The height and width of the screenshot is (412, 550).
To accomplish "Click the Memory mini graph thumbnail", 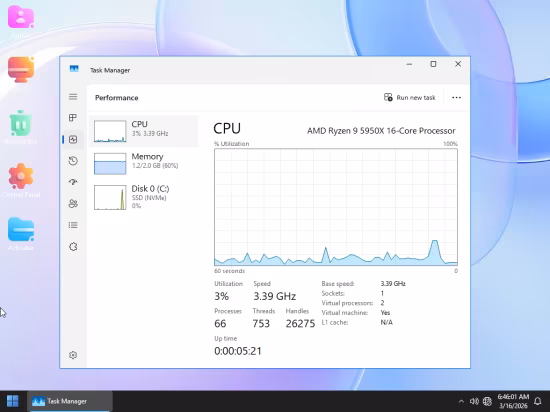I will coord(110,164).
